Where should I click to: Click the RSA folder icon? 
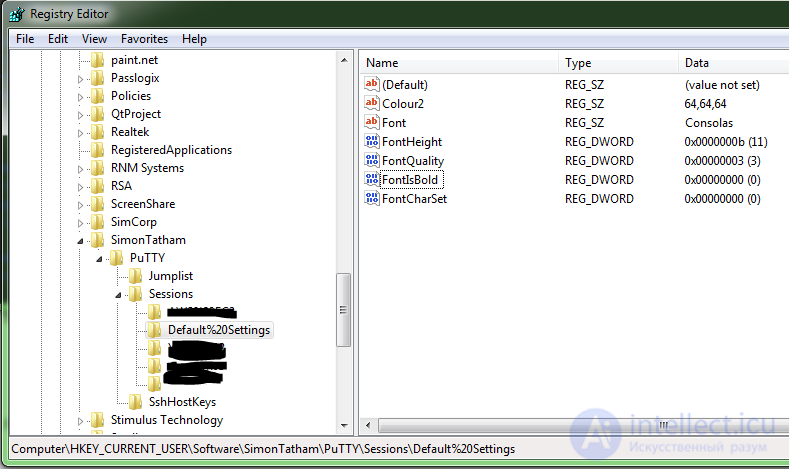[x=98, y=186]
